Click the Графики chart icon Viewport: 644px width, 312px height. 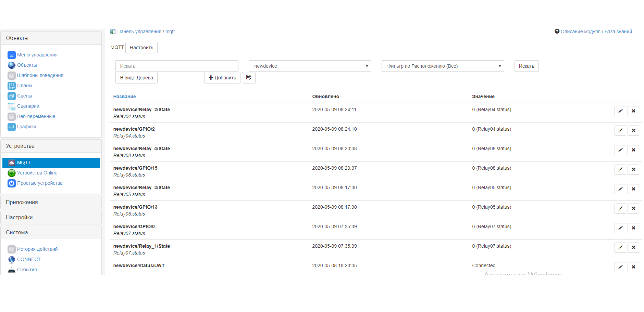[12, 127]
